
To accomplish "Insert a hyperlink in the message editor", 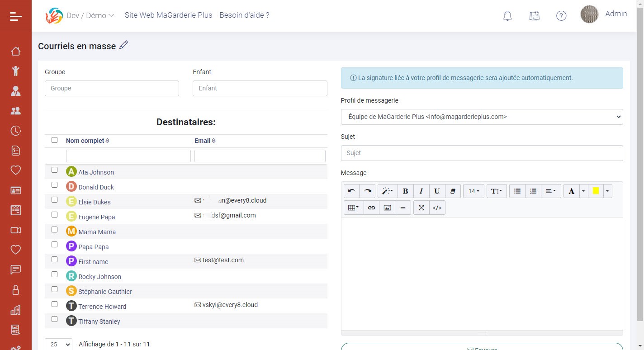I will [371, 208].
